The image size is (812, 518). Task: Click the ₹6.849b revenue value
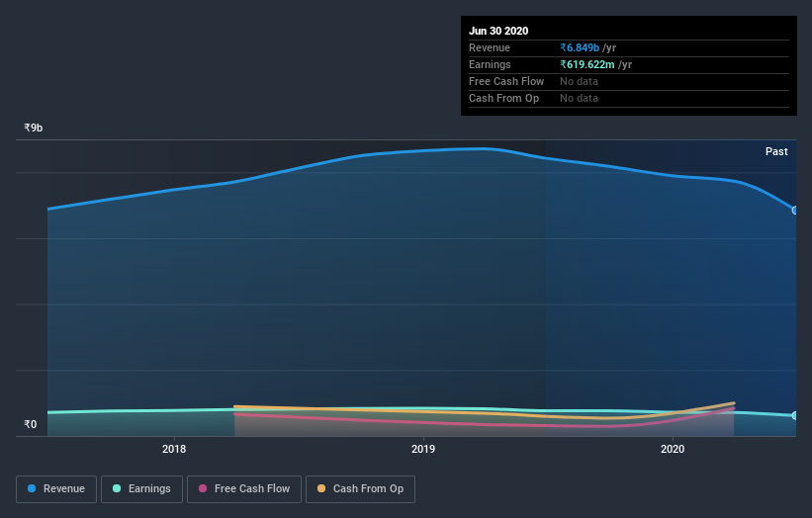pyautogui.click(x=580, y=48)
